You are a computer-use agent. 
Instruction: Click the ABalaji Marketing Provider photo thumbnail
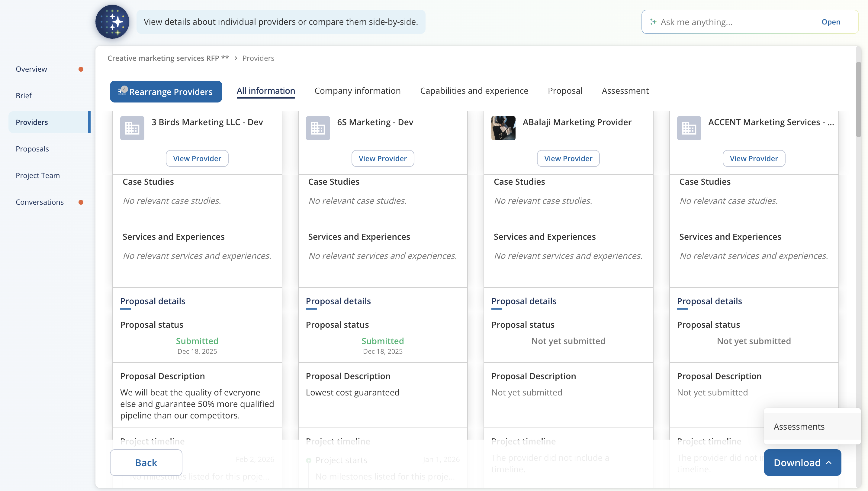pos(503,128)
